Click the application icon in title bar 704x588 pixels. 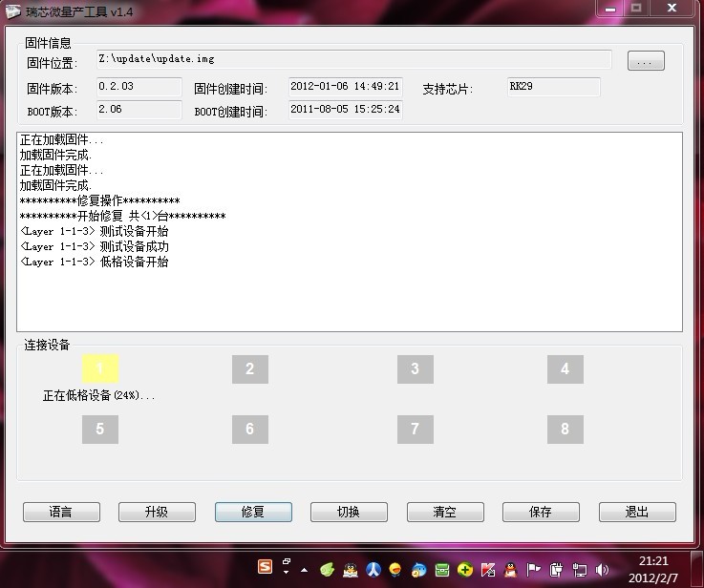pyautogui.click(x=12, y=11)
